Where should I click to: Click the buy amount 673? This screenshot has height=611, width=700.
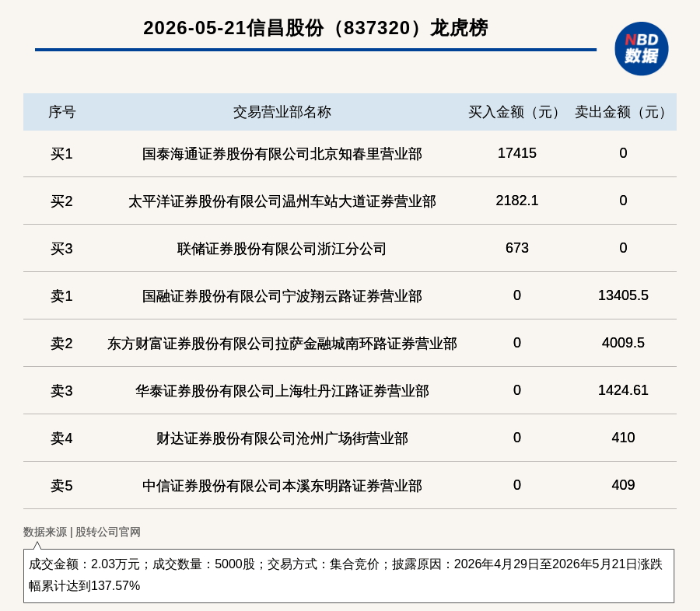517,248
